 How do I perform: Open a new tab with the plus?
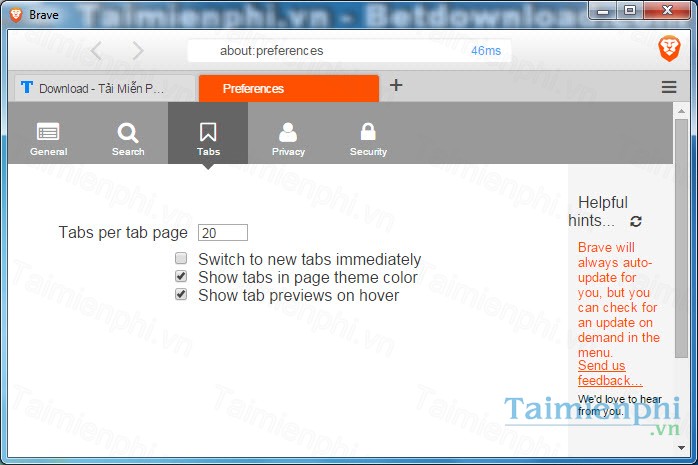(396, 85)
